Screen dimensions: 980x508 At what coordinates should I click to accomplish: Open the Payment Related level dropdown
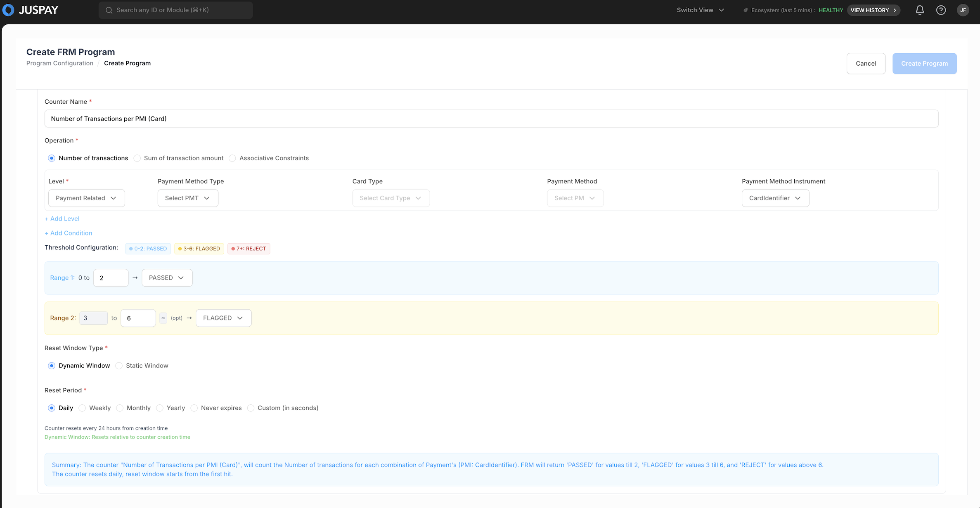pyautogui.click(x=87, y=198)
